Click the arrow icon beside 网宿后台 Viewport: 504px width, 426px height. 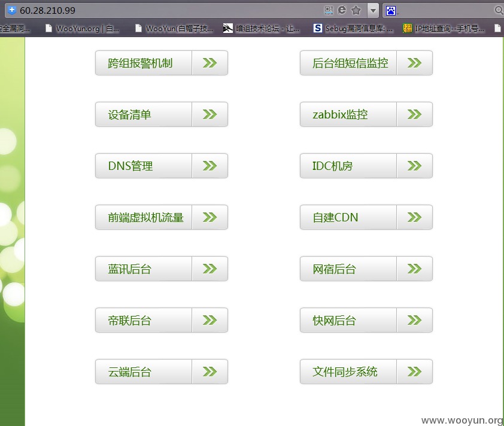[414, 269]
